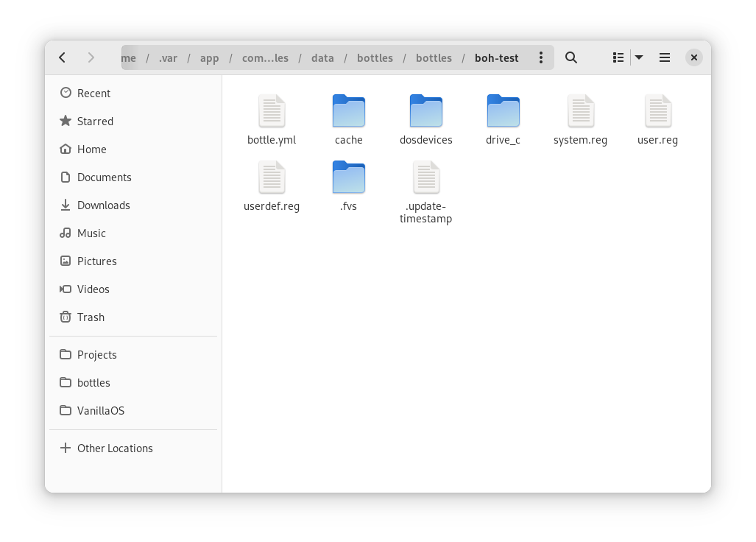756x542 pixels.
Task: Open Starred in the sidebar
Action: [133, 121]
